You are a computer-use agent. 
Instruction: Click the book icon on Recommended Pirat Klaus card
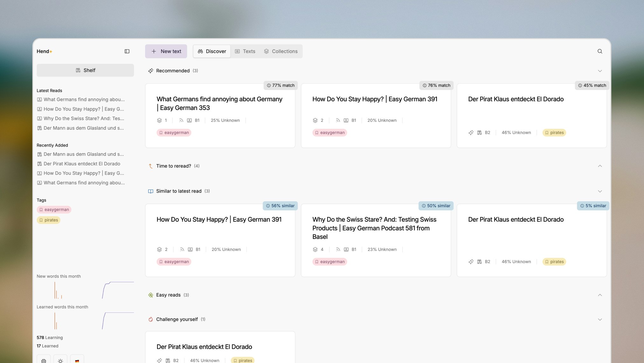(x=479, y=133)
